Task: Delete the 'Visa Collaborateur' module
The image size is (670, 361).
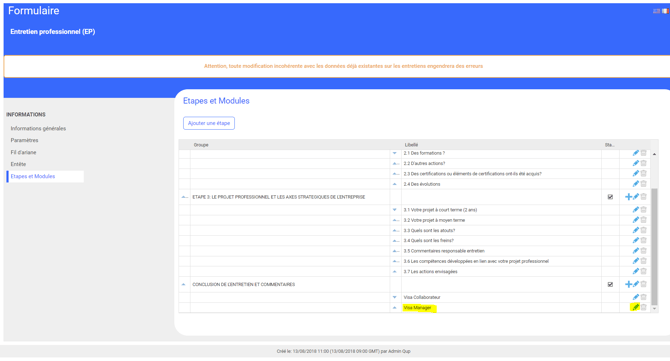Action: (644, 297)
